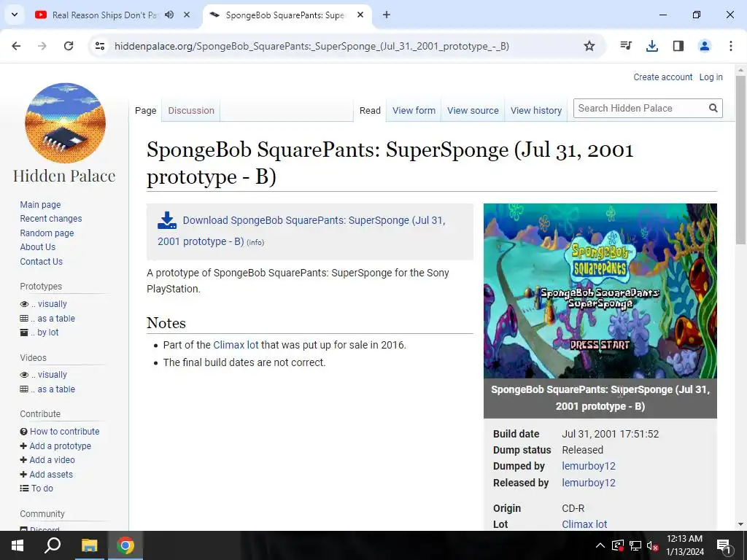Click the Log in link
This screenshot has width=747, height=560.
[711, 77]
